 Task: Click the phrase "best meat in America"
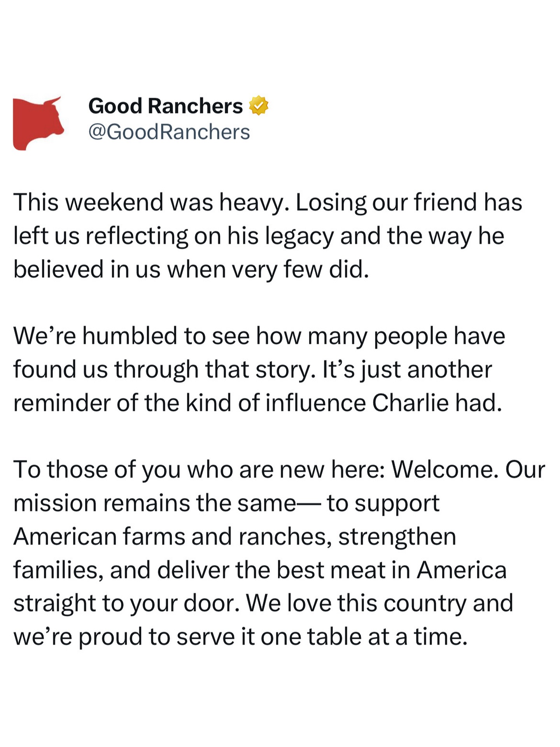click(391, 570)
